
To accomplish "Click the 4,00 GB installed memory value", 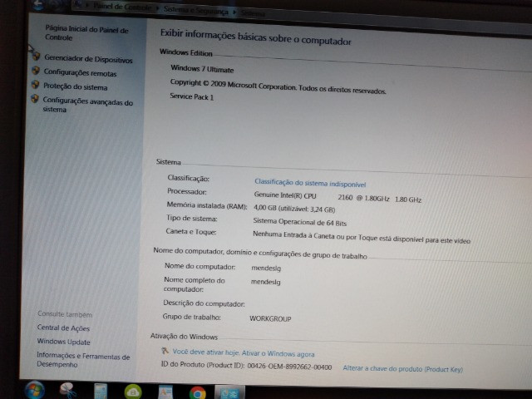I will coord(294,209).
